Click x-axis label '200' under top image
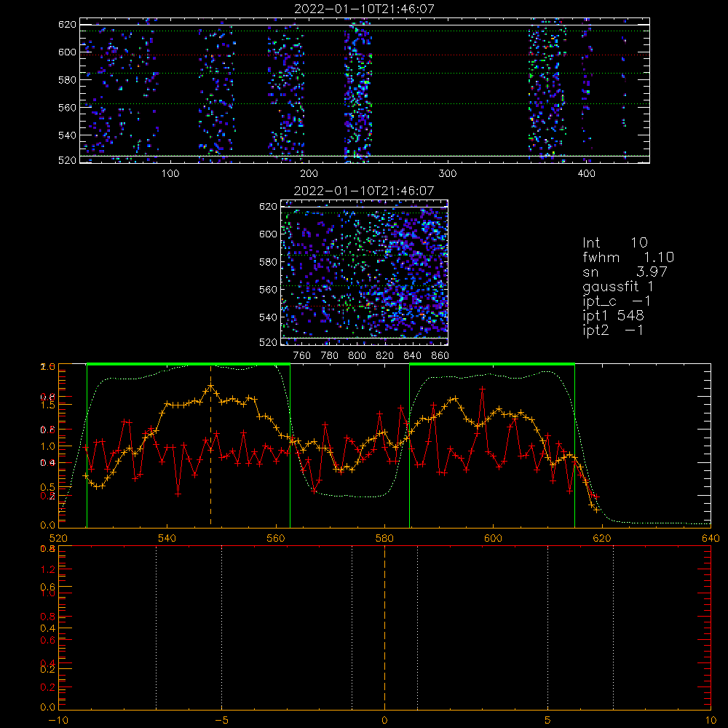 (x=309, y=174)
